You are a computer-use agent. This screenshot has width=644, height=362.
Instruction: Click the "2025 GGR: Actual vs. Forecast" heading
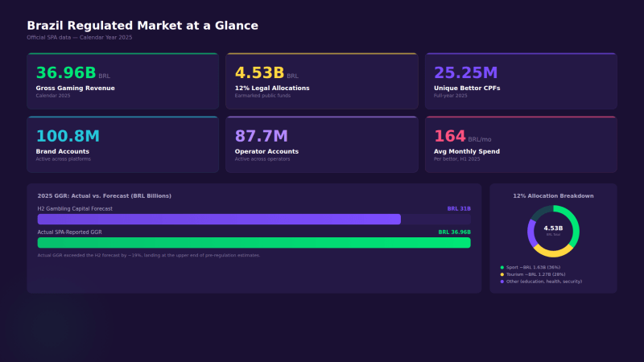point(105,195)
